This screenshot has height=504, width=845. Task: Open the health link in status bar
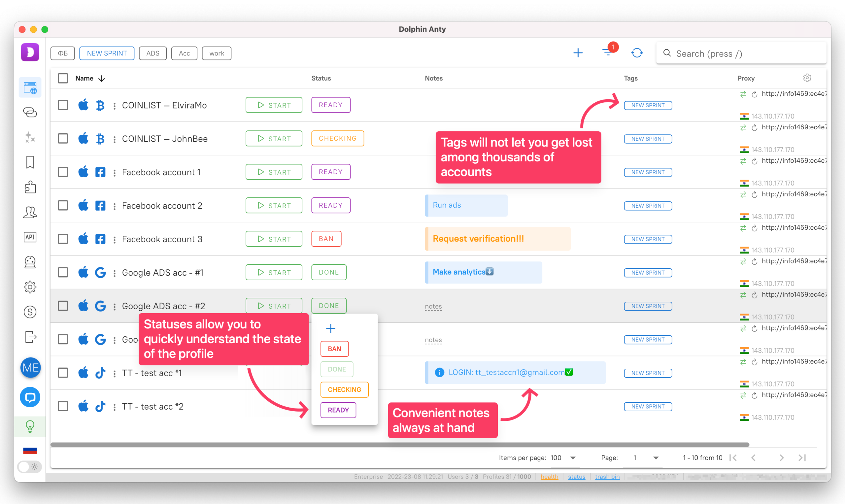549,477
